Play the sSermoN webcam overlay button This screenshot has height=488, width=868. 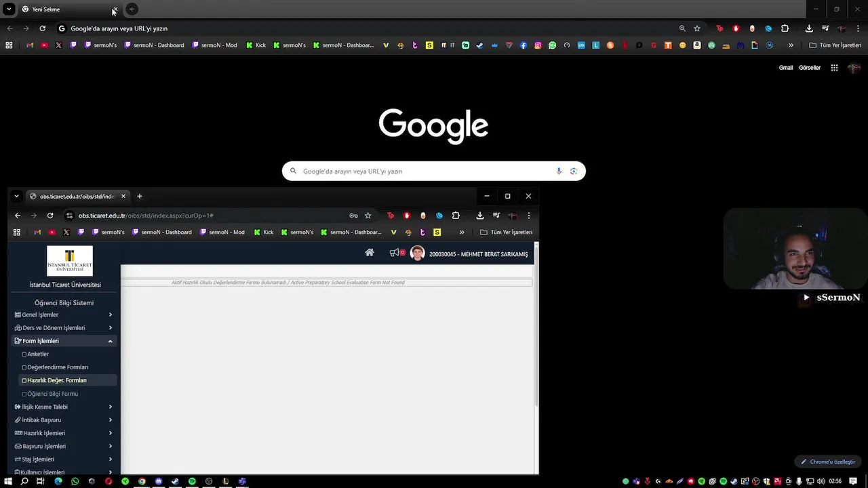point(806,298)
